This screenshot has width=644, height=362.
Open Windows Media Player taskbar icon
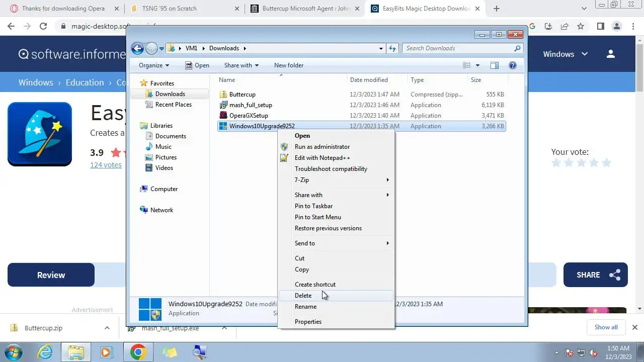click(x=106, y=352)
